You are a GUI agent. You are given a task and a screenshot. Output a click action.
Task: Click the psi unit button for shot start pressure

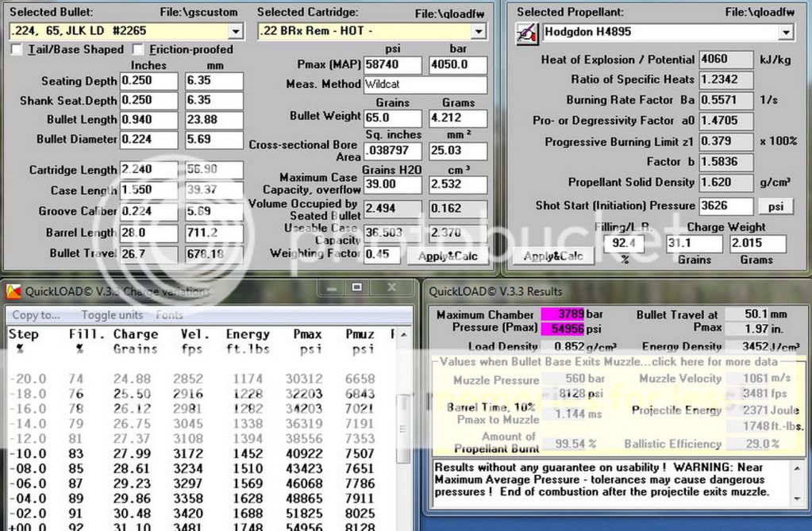(775, 206)
